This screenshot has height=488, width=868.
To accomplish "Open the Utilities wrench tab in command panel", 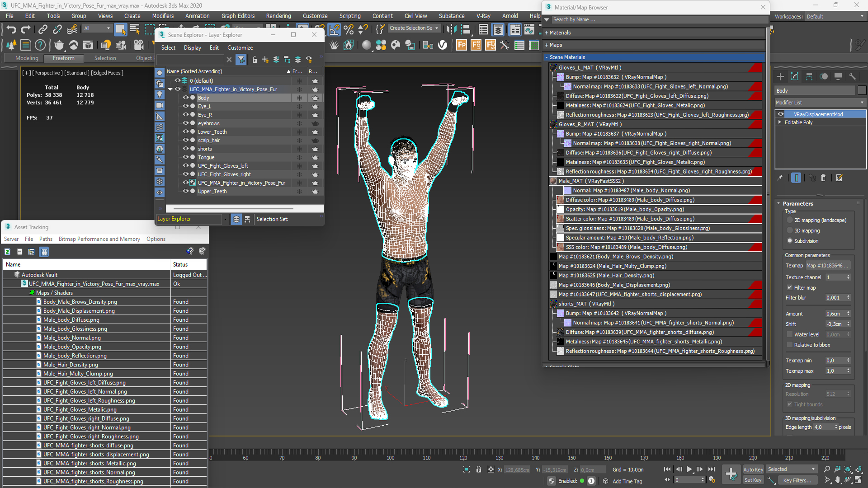I will click(852, 76).
